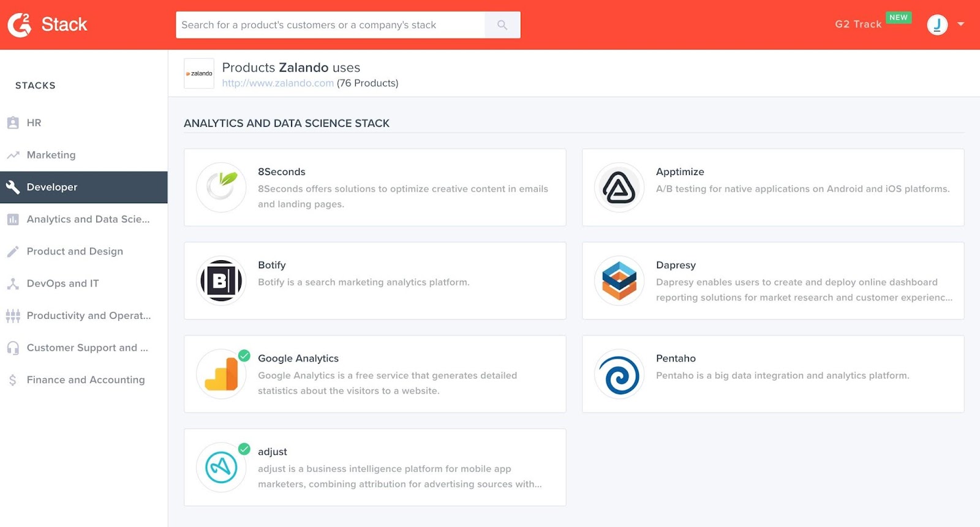Open the adjust product title
The image size is (980, 527).
click(x=273, y=452)
